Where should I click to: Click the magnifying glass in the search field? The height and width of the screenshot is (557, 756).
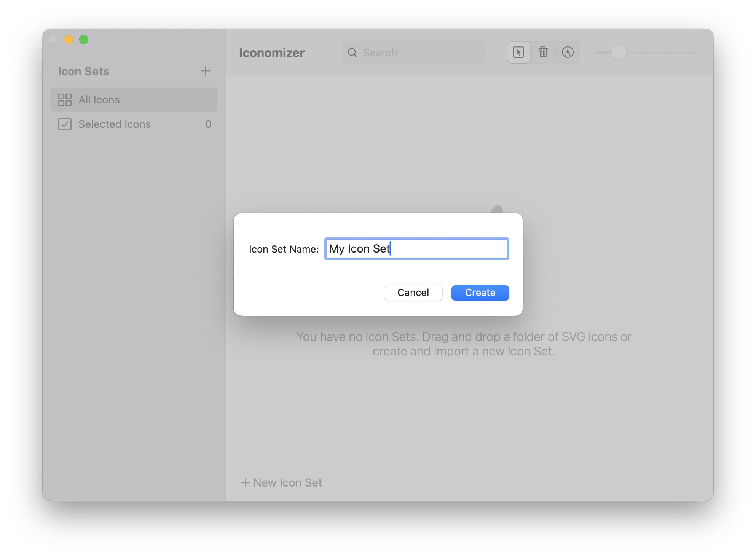pyautogui.click(x=352, y=53)
